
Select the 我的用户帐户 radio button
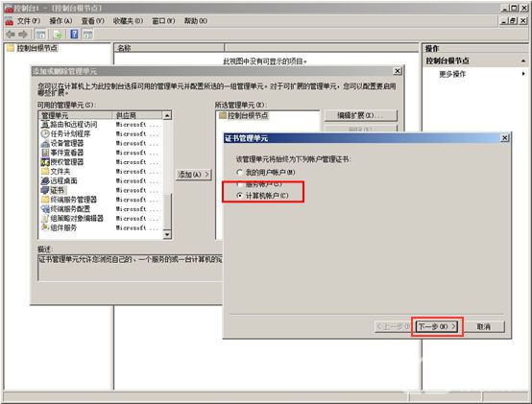(x=239, y=172)
